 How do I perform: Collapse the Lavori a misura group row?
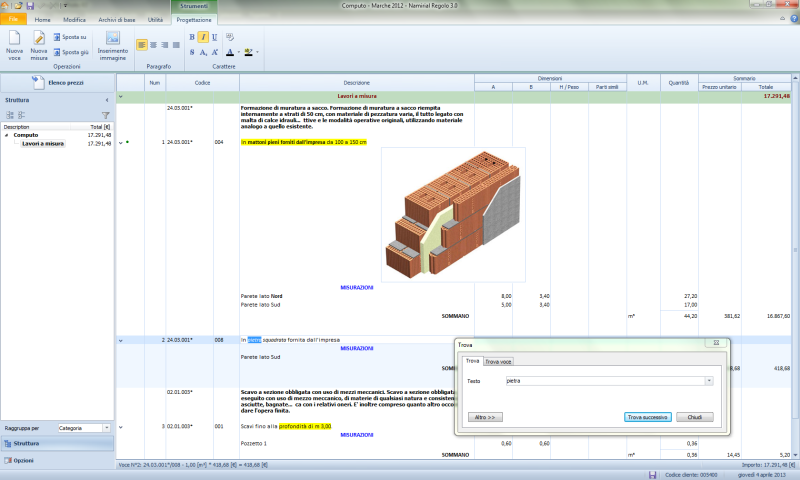click(x=122, y=96)
